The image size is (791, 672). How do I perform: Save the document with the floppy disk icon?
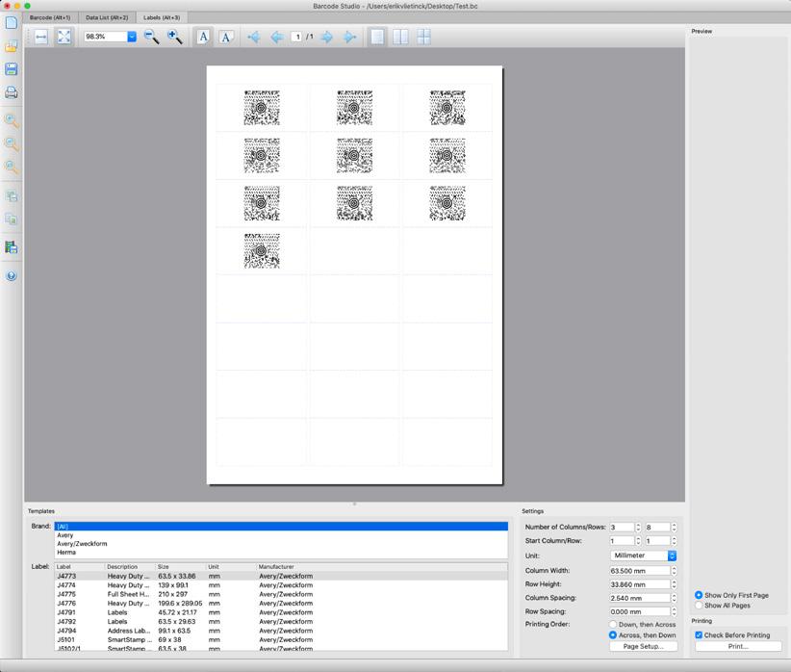[x=12, y=69]
